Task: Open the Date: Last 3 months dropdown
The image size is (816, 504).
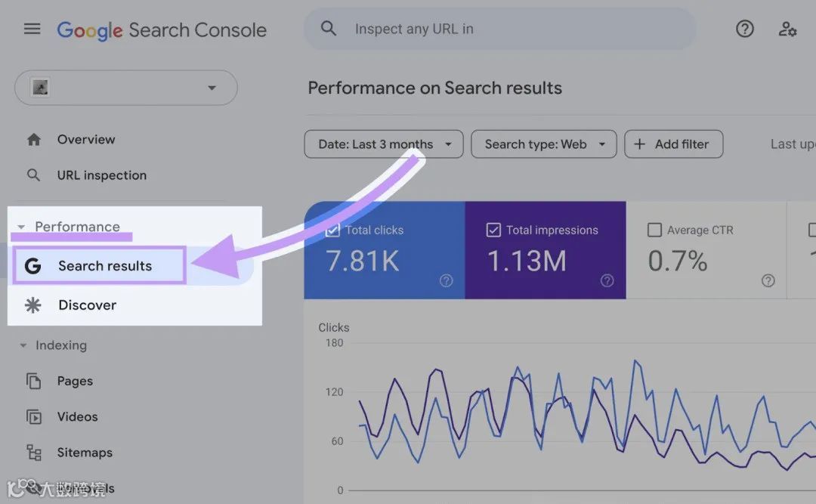Action: pyautogui.click(x=383, y=144)
